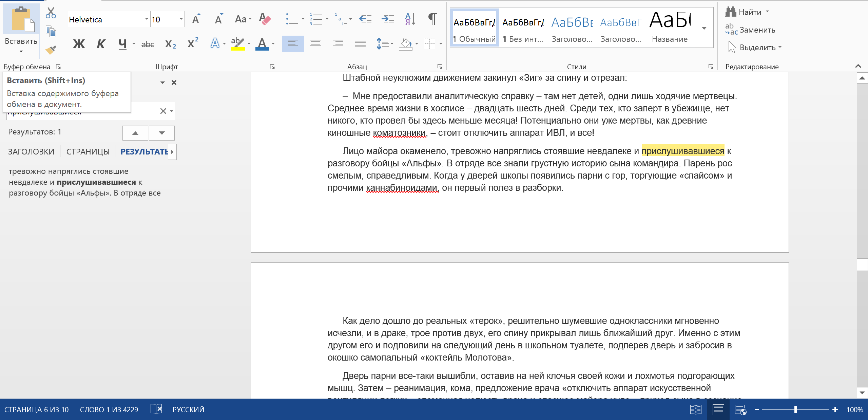Align text to the right
Image resolution: width=868 pixels, height=420 pixels.
[x=338, y=44]
